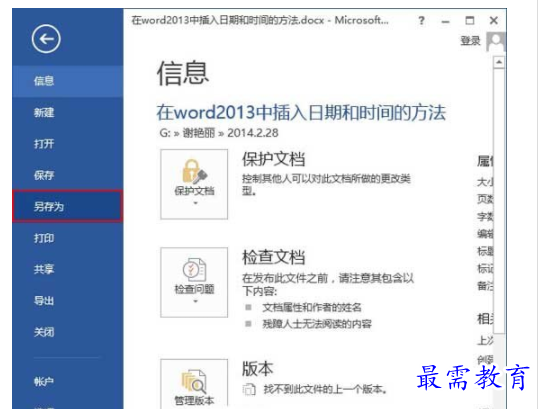This screenshot has height=409, width=538.
Task: Click the back arrow circle icon
Action: pyautogui.click(x=46, y=39)
